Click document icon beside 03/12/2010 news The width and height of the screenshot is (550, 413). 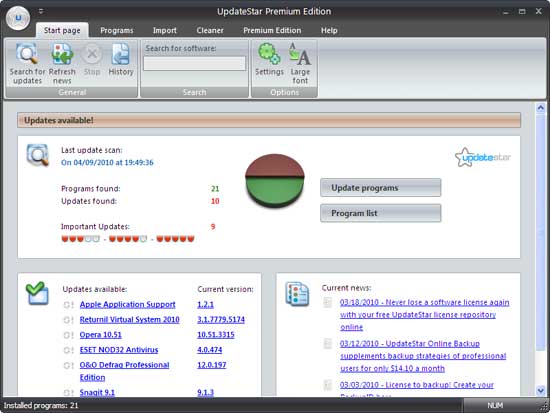pyautogui.click(x=328, y=344)
